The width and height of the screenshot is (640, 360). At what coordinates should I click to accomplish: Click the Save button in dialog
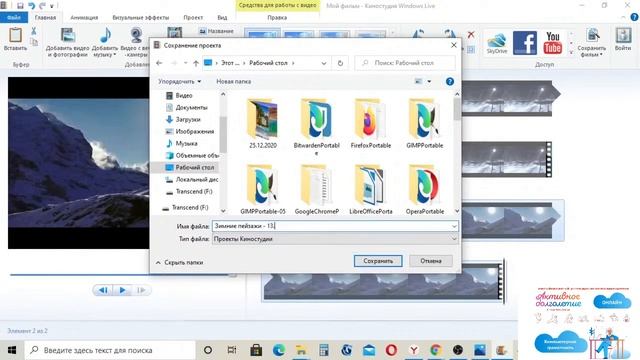pos(378,261)
